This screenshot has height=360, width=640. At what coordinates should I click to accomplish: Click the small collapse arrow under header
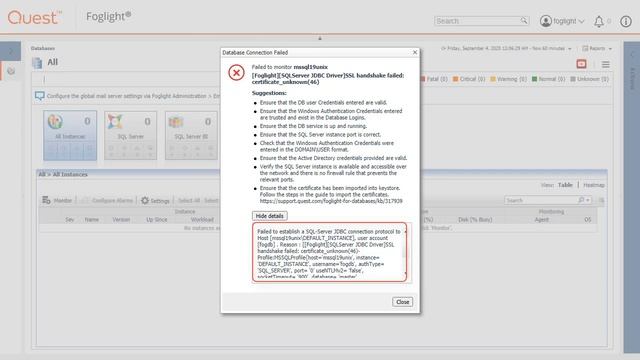tap(320, 38)
